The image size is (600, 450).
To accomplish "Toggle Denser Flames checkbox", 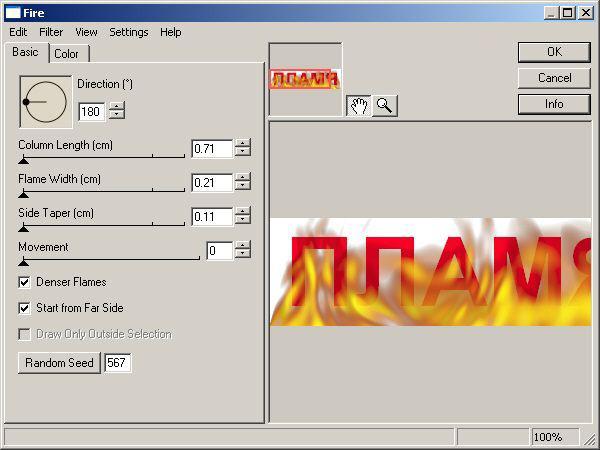I will click(24, 282).
